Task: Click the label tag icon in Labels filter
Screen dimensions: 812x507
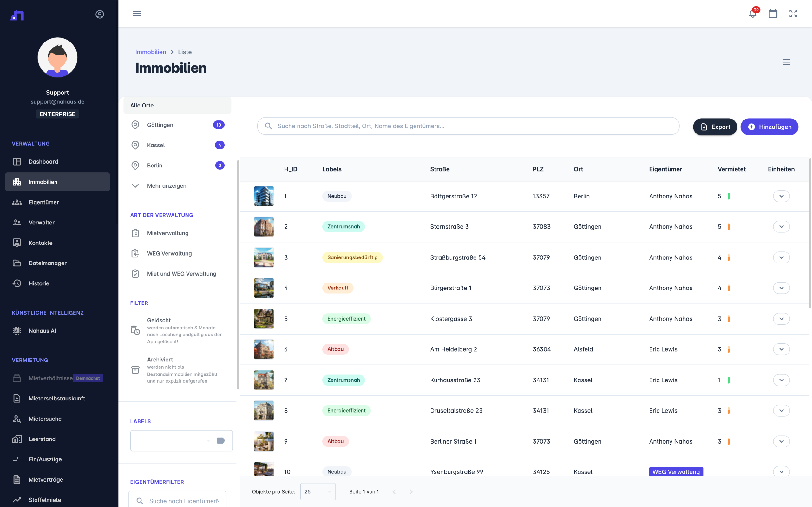Action: click(220, 440)
